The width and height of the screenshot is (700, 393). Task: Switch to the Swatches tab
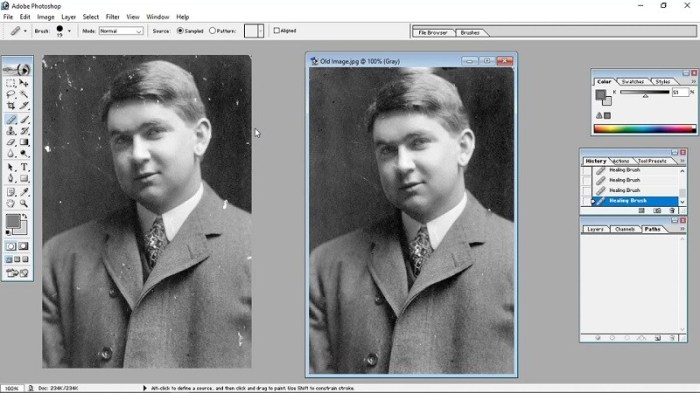pos(633,82)
